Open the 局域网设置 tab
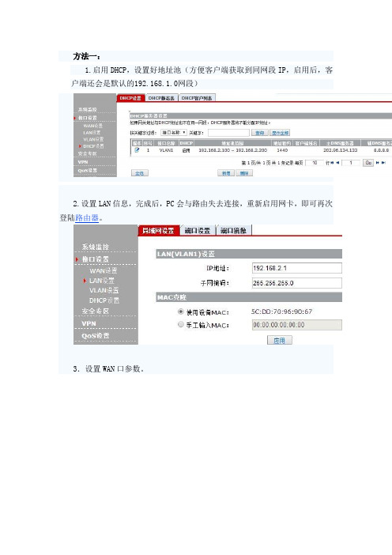The image size is (392, 555). (x=158, y=230)
